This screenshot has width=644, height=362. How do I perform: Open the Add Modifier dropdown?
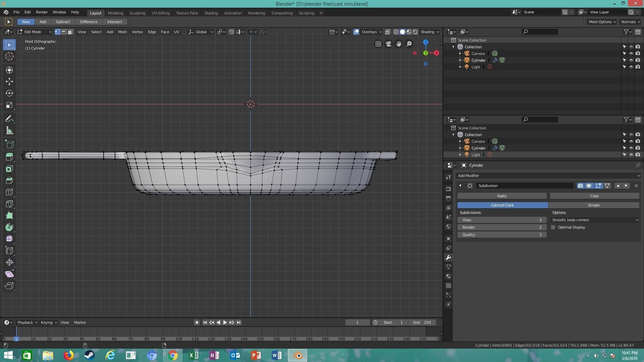tap(548, 176)
